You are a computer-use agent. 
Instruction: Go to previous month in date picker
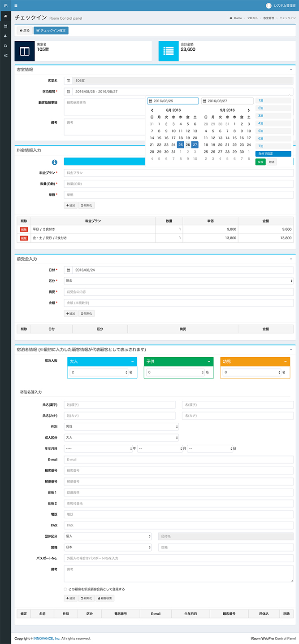coord(152,110)
